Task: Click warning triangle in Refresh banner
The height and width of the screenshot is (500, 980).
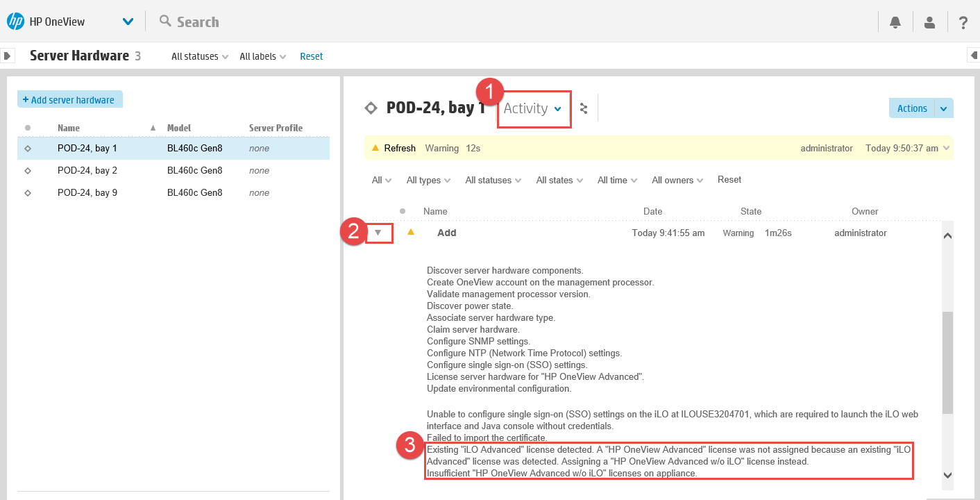Action: pyautogui.click(x=375, y=148)
